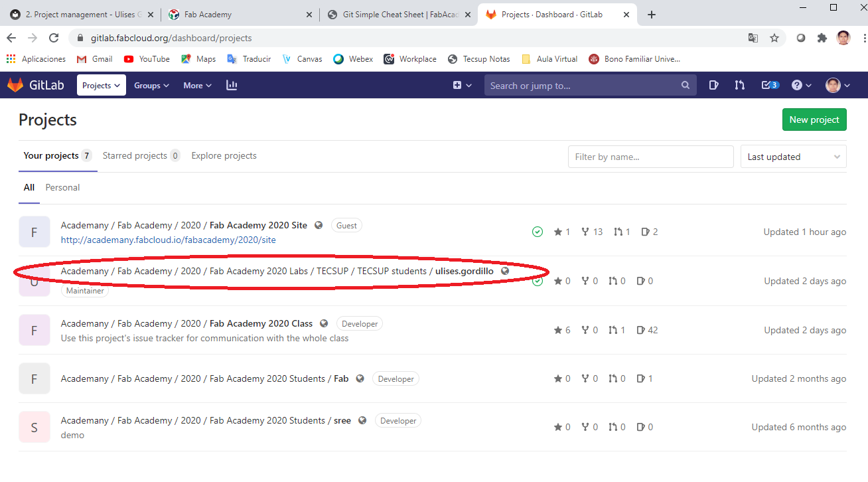868x482 pixels.
Task: Open the Chrome extensions puzzle icon
Action: pos(822,38)
